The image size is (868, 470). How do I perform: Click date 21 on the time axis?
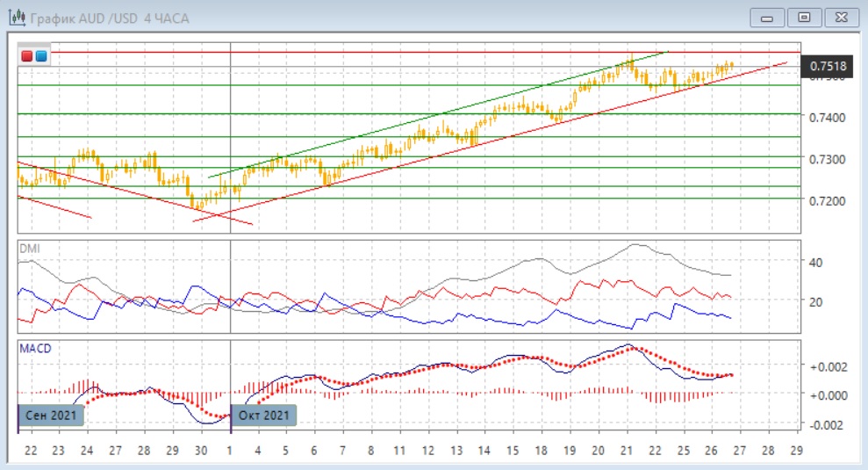627,450
